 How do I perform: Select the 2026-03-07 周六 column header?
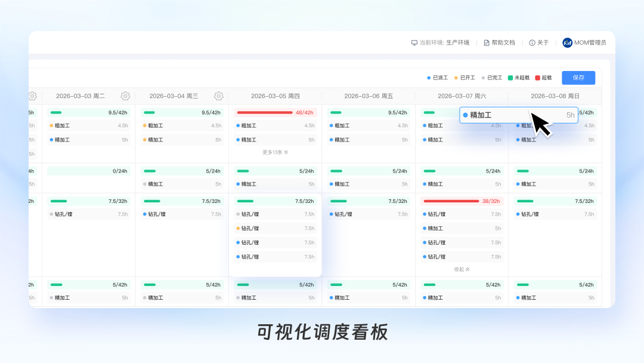[462, 96]
